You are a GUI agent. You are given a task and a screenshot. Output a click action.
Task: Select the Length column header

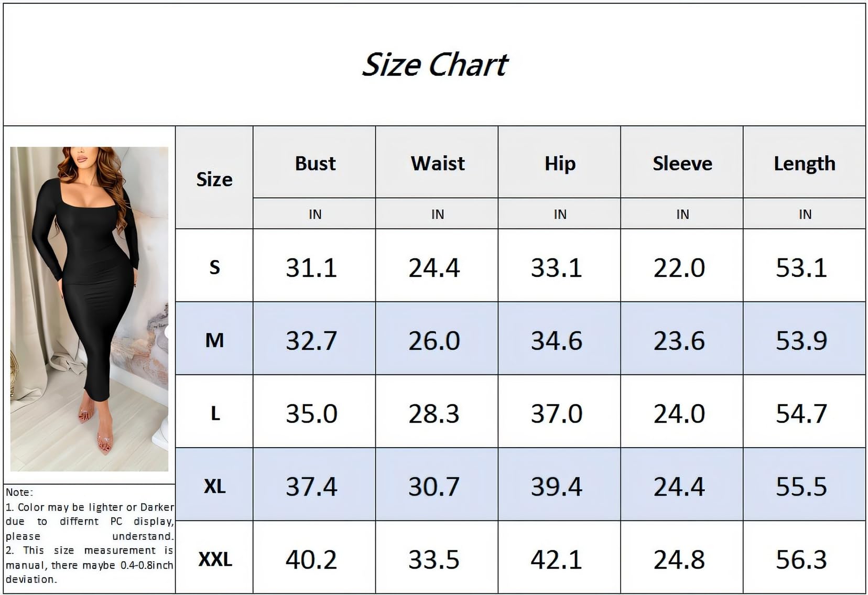(x=804, y=164)
